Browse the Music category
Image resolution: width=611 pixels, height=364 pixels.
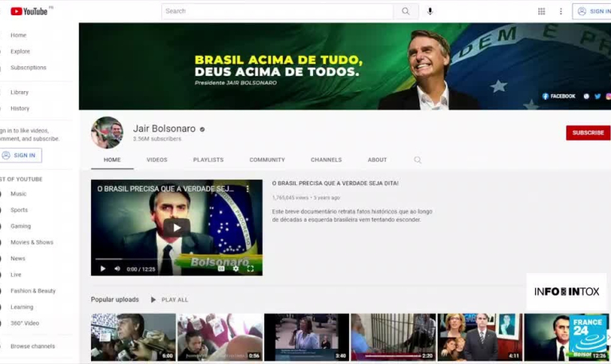tap(18, 194)
